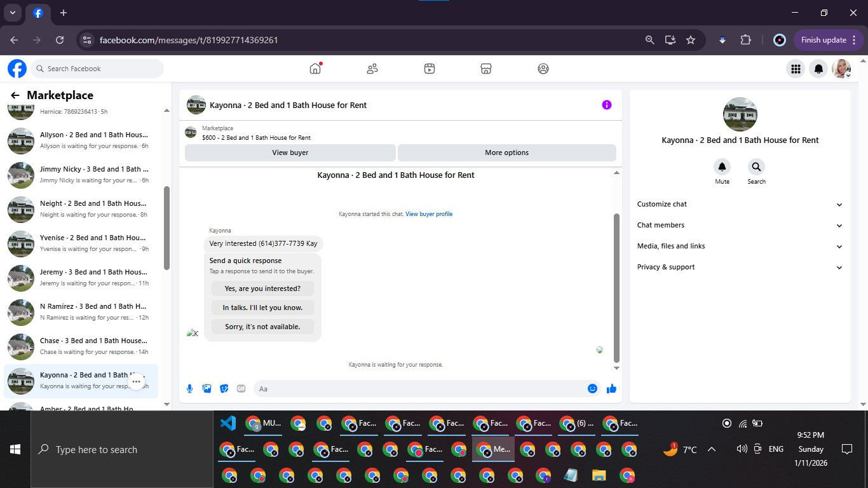
Task: Search in conversation magnifier icon
Action: pos(756,167)
